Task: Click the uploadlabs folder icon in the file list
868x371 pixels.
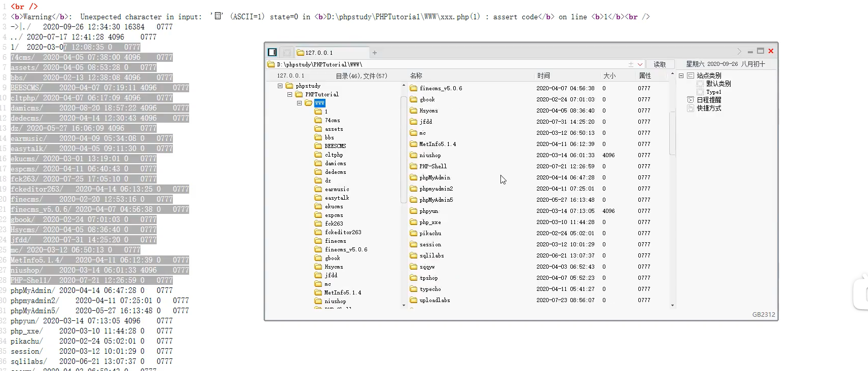Action: [413, 300]
